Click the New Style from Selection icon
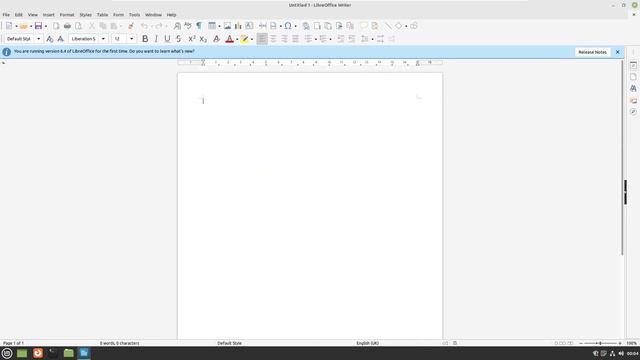 coord(60,39)
